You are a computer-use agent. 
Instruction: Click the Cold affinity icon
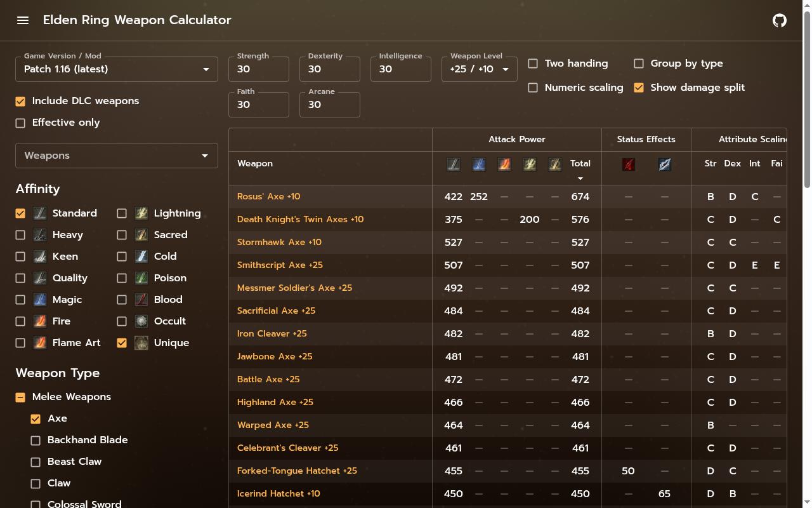(x=141, y=257)
